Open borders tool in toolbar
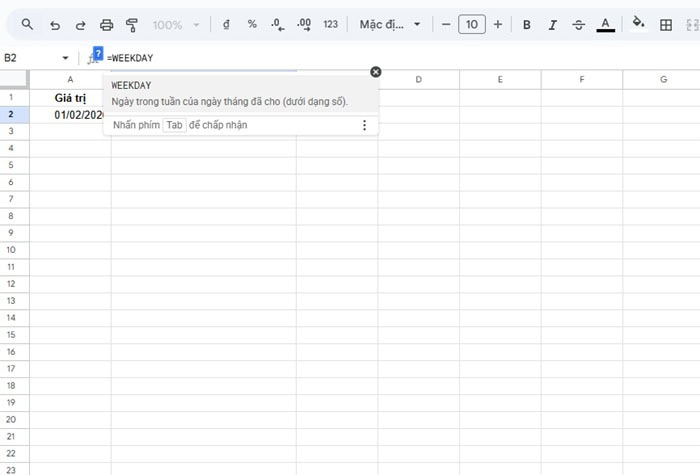 [x=666, y=24]
